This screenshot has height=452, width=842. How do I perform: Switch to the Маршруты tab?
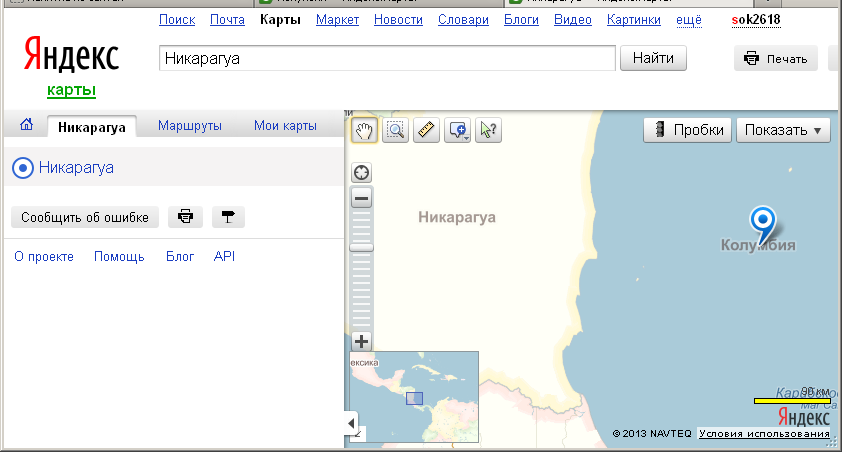190,126
